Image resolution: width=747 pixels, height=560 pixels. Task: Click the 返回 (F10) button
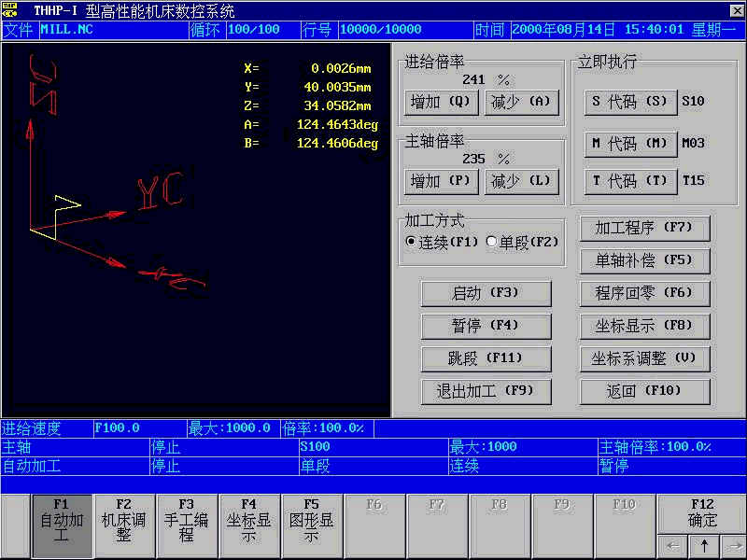click(x=645, y=392)
